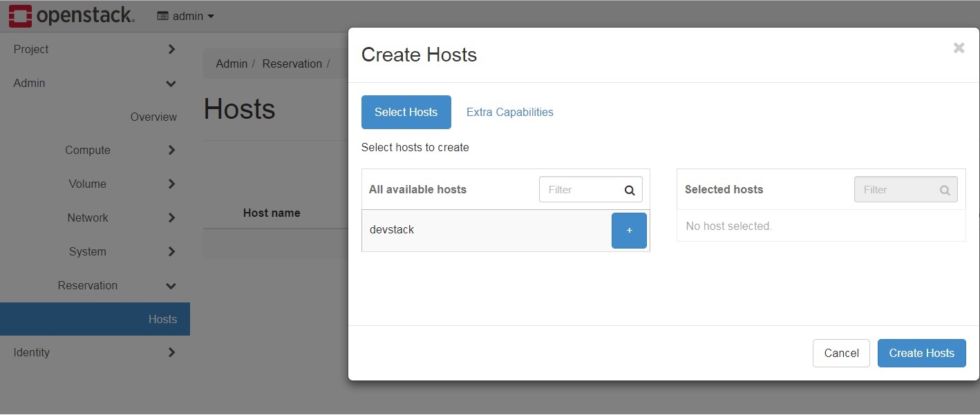Collapse the Admin sidebar section
This screenshot has height=415, width=980.
click(171, 84)
